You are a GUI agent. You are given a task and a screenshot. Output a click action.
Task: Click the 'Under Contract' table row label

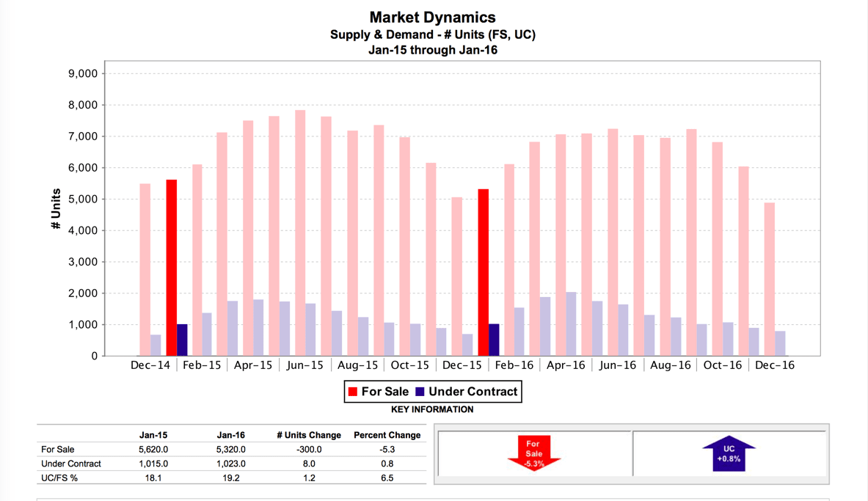point(71,464)
